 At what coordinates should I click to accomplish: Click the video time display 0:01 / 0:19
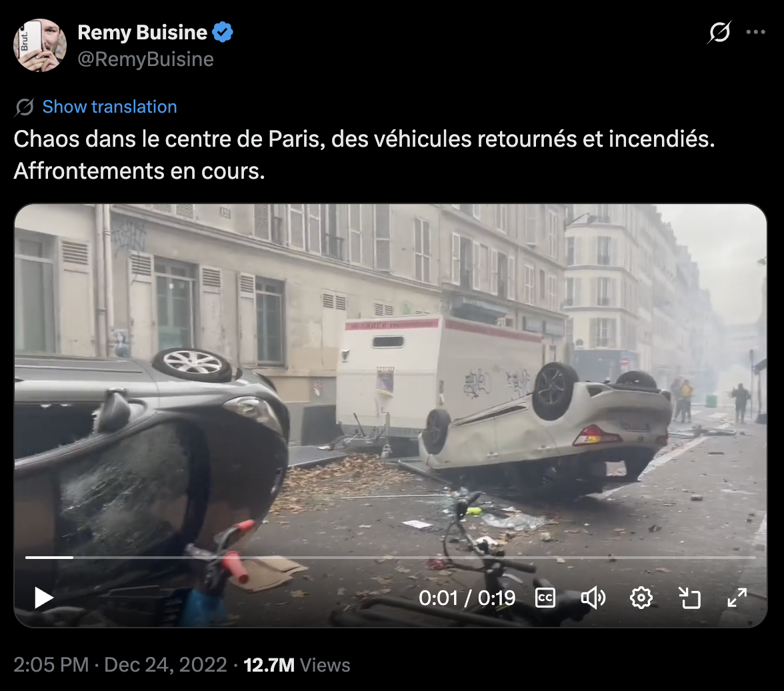467,598
